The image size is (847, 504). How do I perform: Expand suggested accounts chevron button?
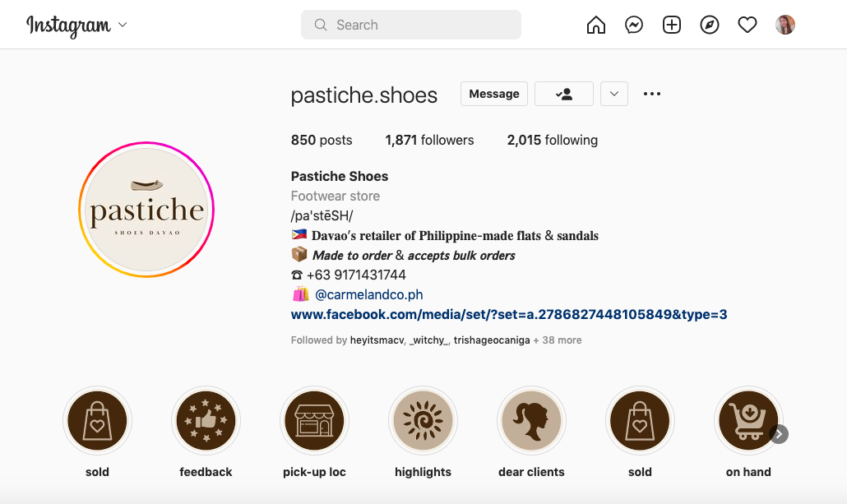(614, 94)
